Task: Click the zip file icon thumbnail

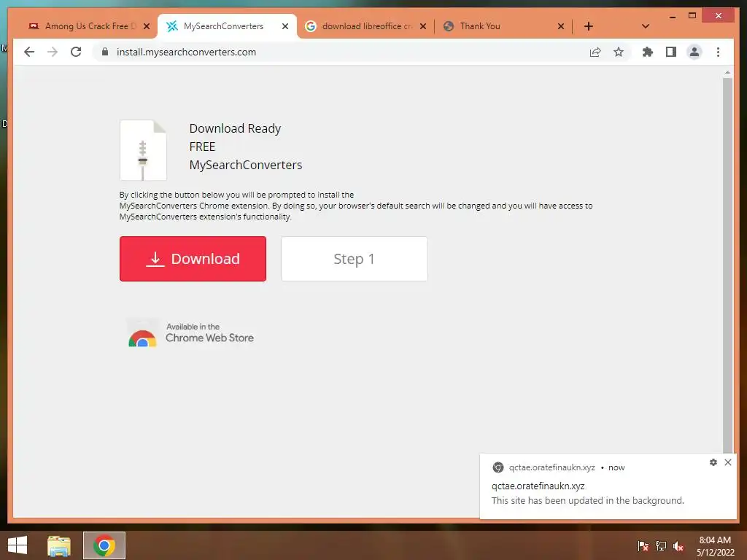Action: click(143, 150)
